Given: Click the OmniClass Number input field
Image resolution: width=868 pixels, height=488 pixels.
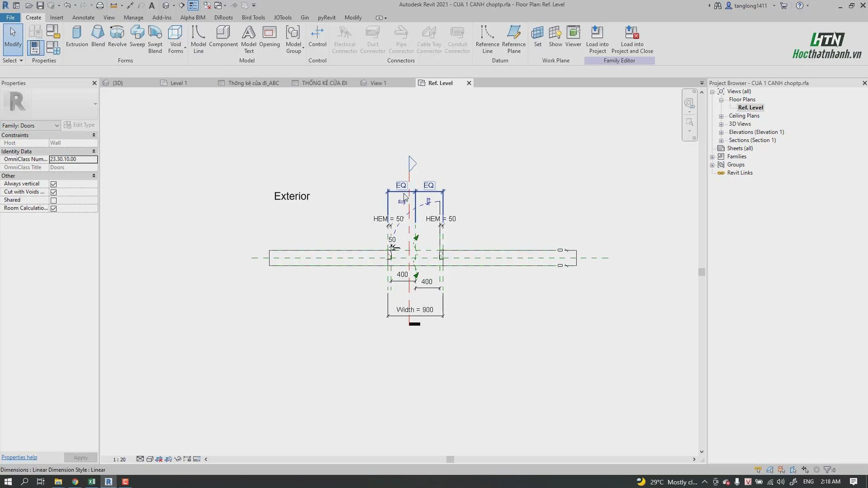Looking at the screenshot, I should [73, 159].
